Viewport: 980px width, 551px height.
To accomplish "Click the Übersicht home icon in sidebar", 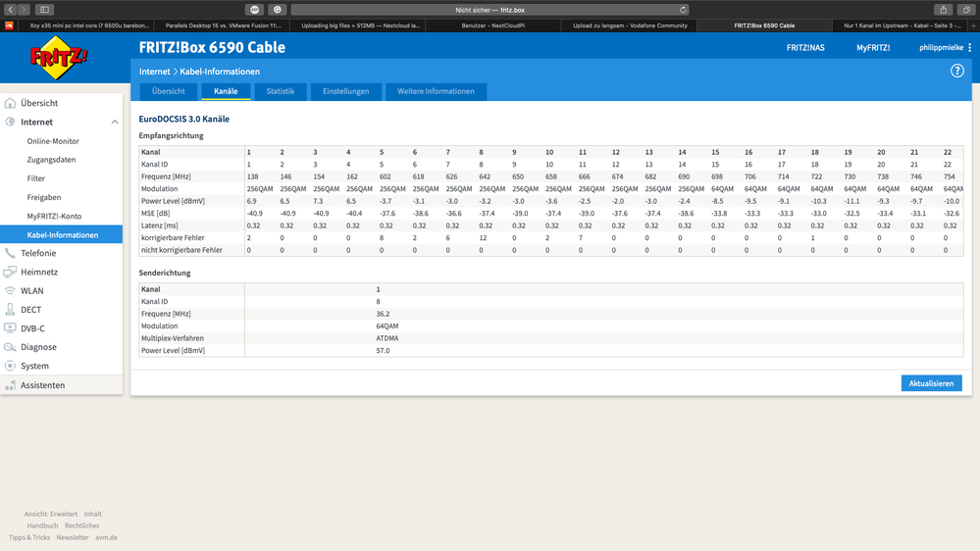I will point(10,103).
